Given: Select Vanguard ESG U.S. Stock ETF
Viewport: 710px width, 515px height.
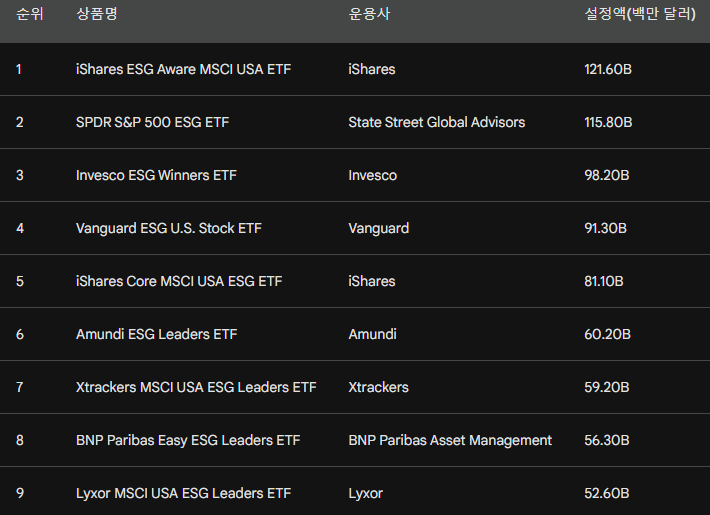Looking at the screenshot, I should point(169,228).
